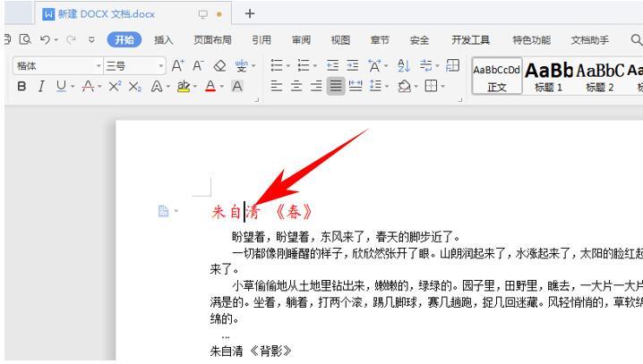643x364 pixels.
Task: Toggle subscript formatting
Action: tap(135, 87)
